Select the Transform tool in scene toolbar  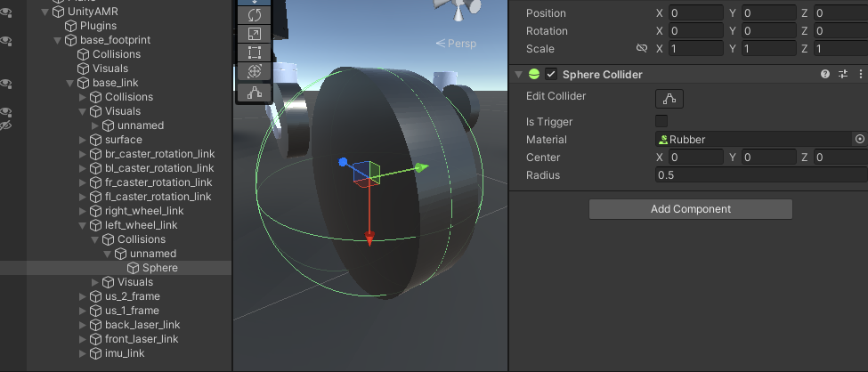(x=254, y=71)
